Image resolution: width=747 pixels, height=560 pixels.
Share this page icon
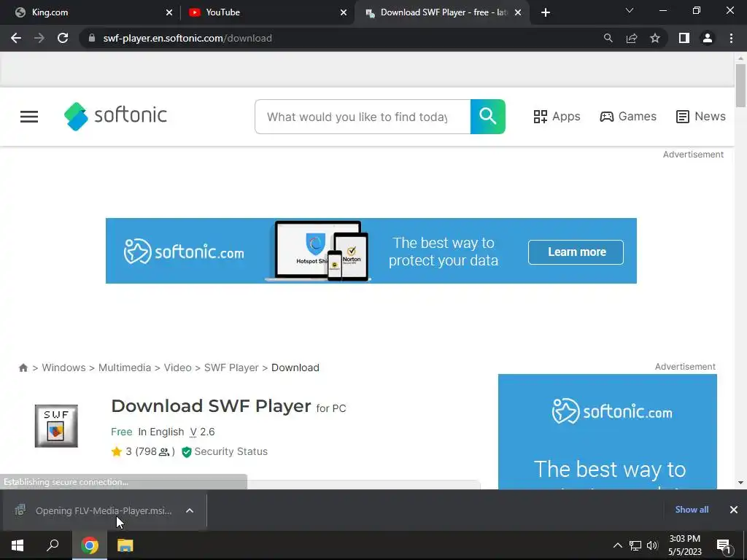tap(632, 38)
